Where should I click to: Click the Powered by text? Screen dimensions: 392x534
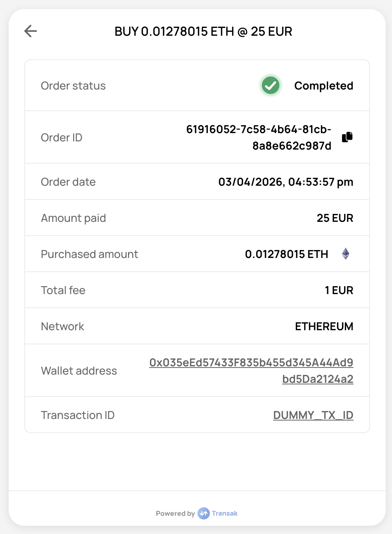pyautogui.click(x=175, y=513)
